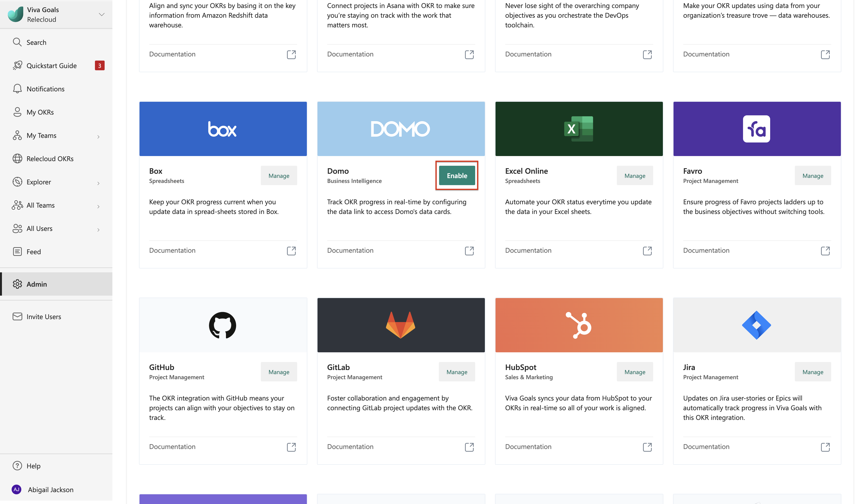This screenshot has width=868, height=504.
Task: Click the Abigail Jackson avatar
Action: tap(16, 489)
